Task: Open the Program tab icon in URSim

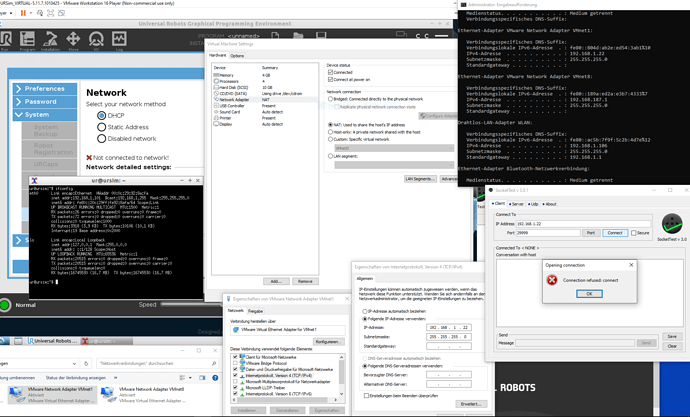Action: point(27,40)
